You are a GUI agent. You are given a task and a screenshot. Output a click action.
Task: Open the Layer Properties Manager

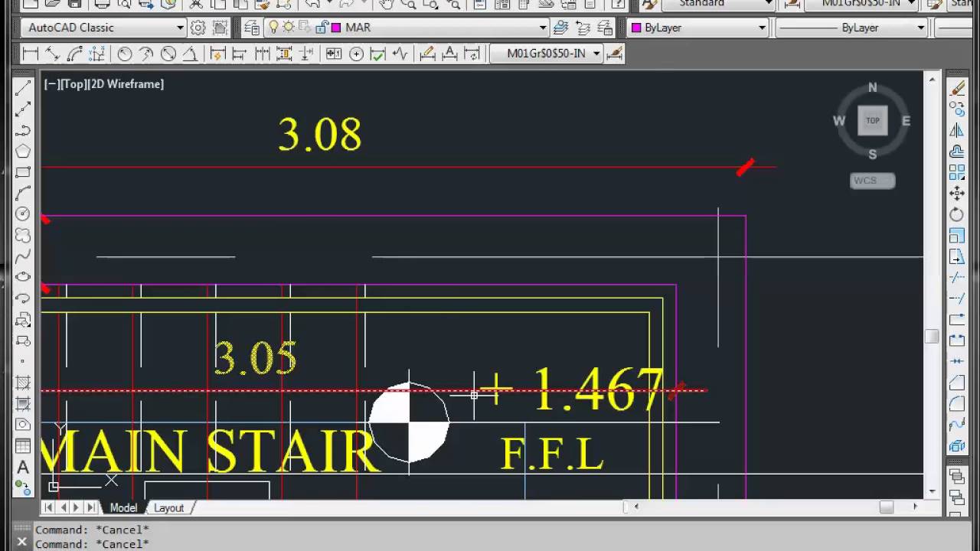tap(252, 28)
